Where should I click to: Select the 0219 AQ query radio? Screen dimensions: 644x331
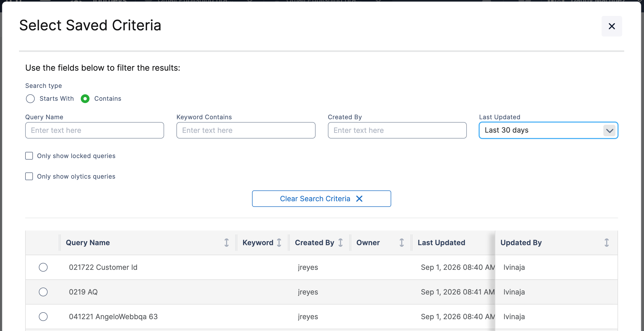(x=43, y=292)
